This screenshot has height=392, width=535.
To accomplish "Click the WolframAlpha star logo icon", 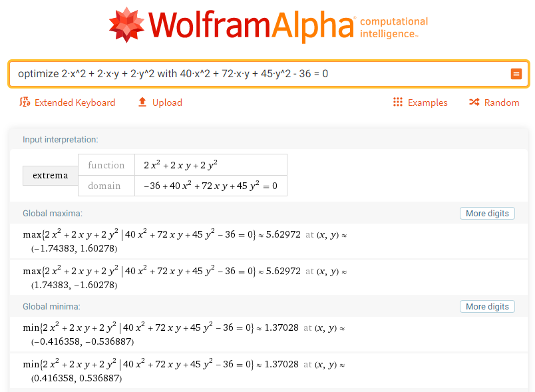I will coord(126,25).
